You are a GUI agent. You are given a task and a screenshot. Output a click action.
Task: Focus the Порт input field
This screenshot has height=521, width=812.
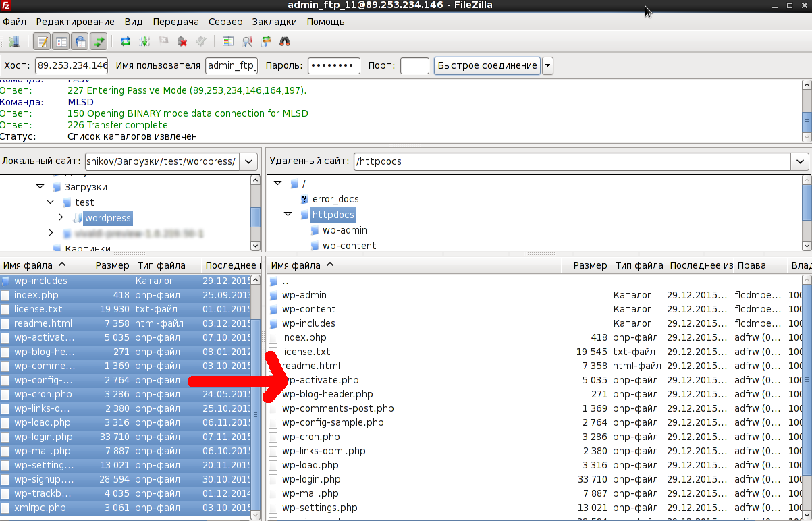point(414,65)
